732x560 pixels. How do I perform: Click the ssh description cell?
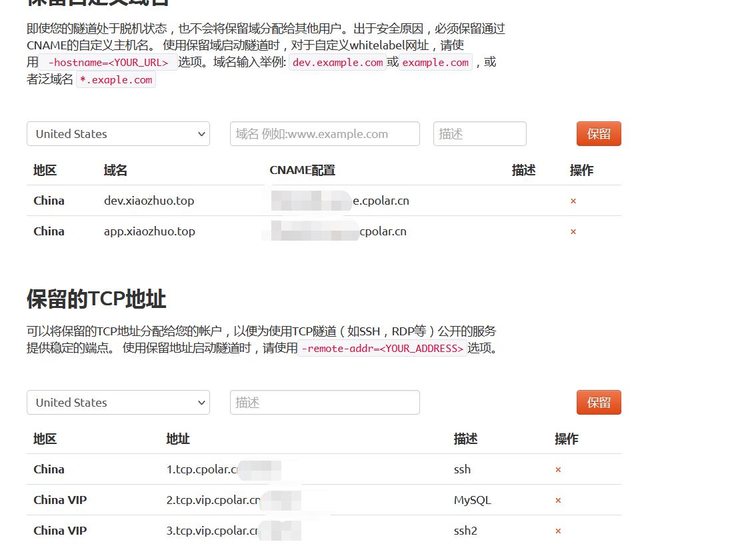click(462, 469)
